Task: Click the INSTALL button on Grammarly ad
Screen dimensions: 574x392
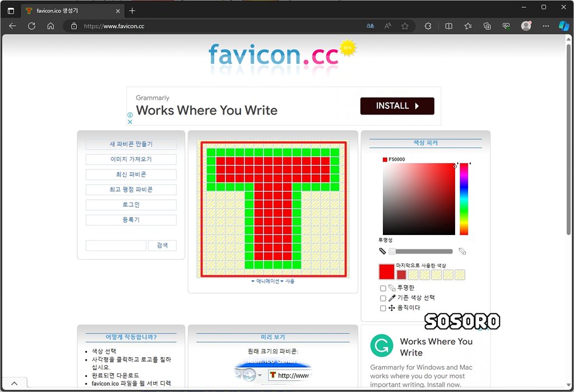Action: click(397, 106)
